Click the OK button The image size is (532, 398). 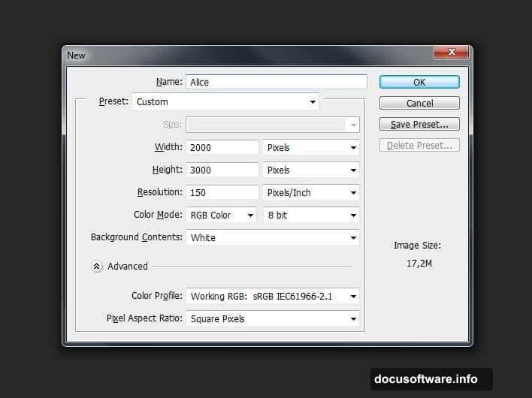point(419,82)
